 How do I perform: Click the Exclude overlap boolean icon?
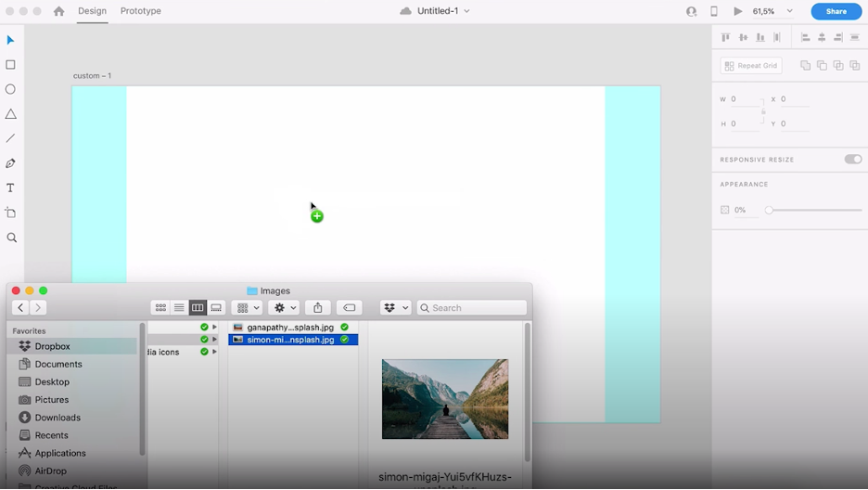point(855,65)
